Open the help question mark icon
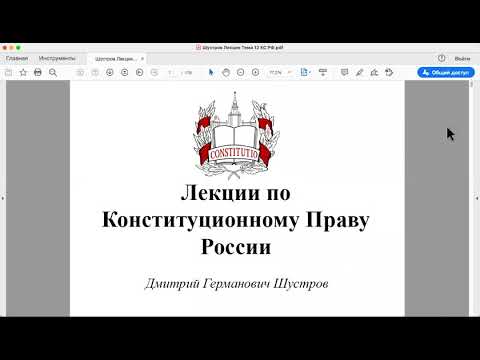The width and height of the screenshot is (480, 360). tap(442, 58)
